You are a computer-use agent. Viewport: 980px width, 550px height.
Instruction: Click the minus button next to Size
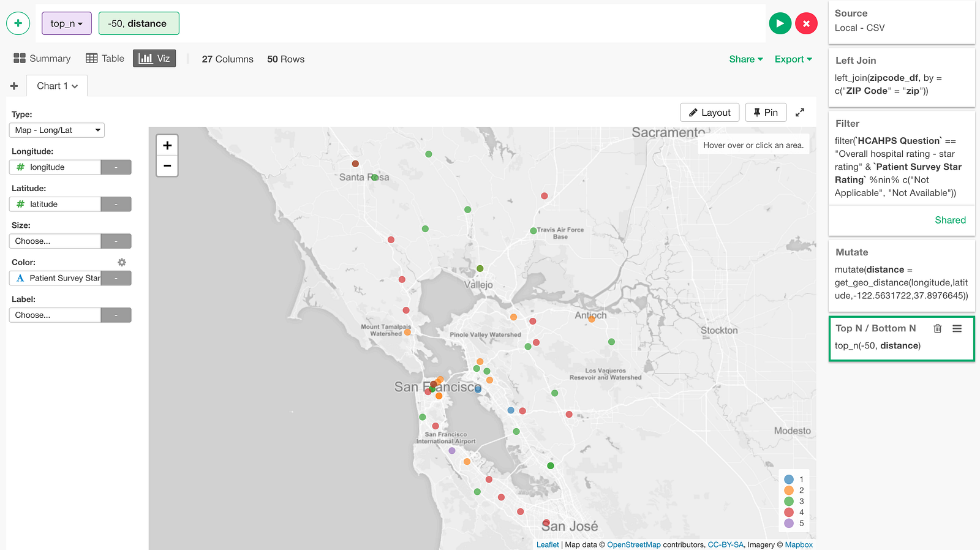116,241
